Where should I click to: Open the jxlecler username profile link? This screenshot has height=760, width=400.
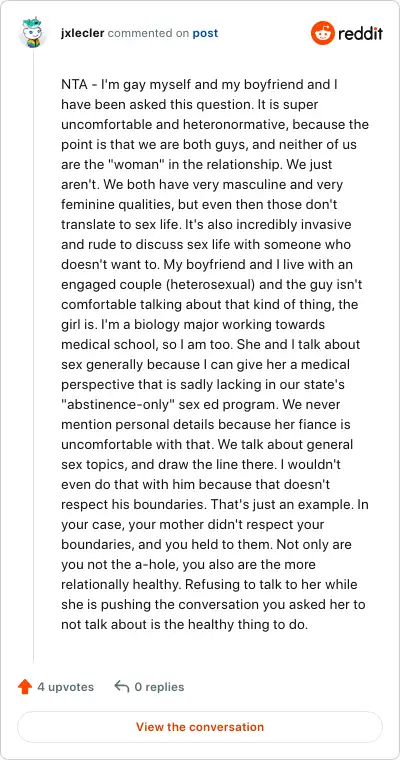click(x=82, y=33)
